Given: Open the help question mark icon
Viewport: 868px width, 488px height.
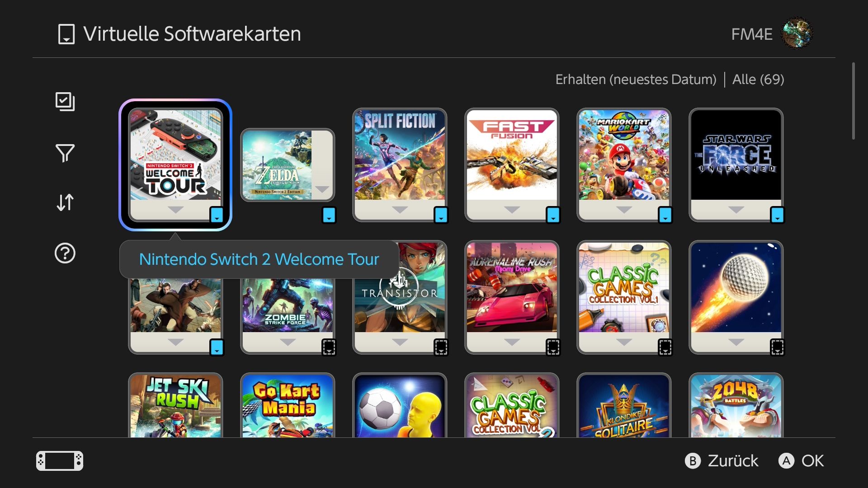Looking at the screenshot, I should (65, 253).
